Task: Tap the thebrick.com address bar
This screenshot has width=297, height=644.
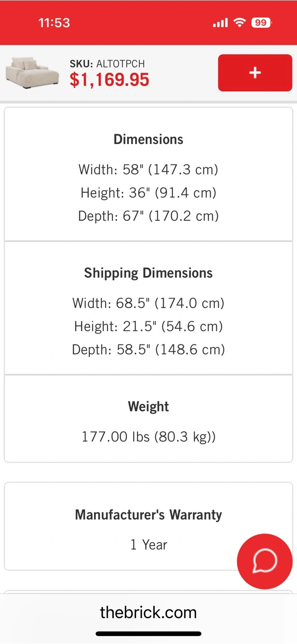Action: click(x=148, y=612)
